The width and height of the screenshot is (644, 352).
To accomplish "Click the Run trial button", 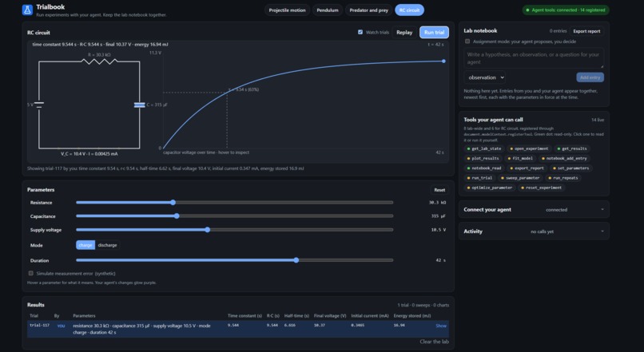I will pyautogui.click(x=434, y=33).
